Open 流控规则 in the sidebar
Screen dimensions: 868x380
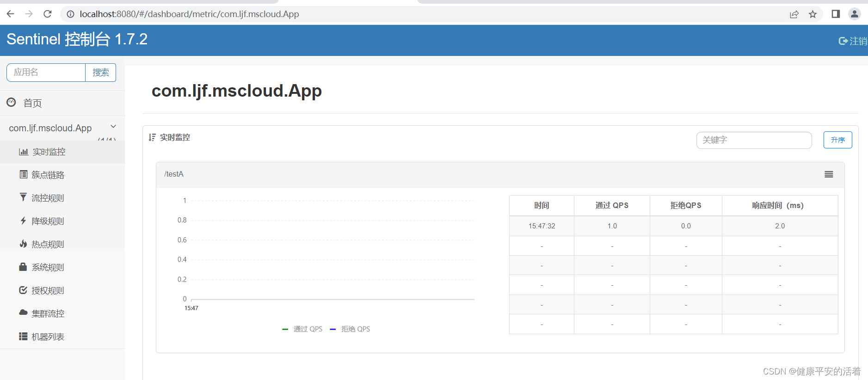62,198
